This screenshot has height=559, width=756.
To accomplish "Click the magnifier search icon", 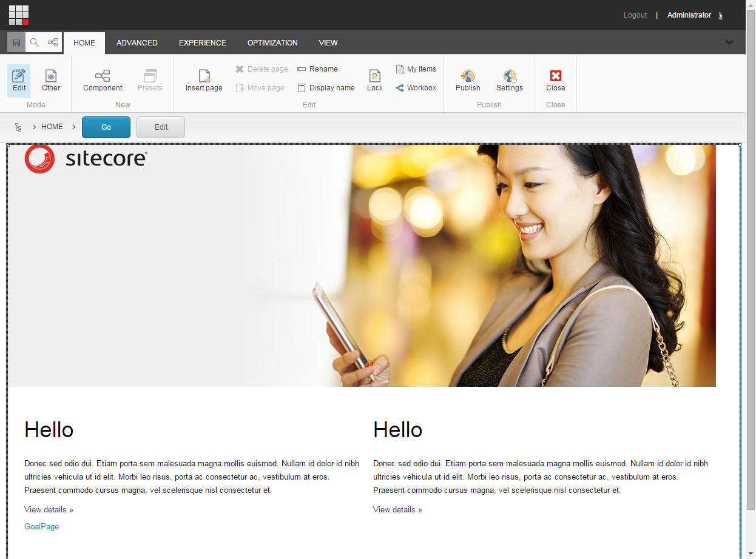I will tap(35, 42).
